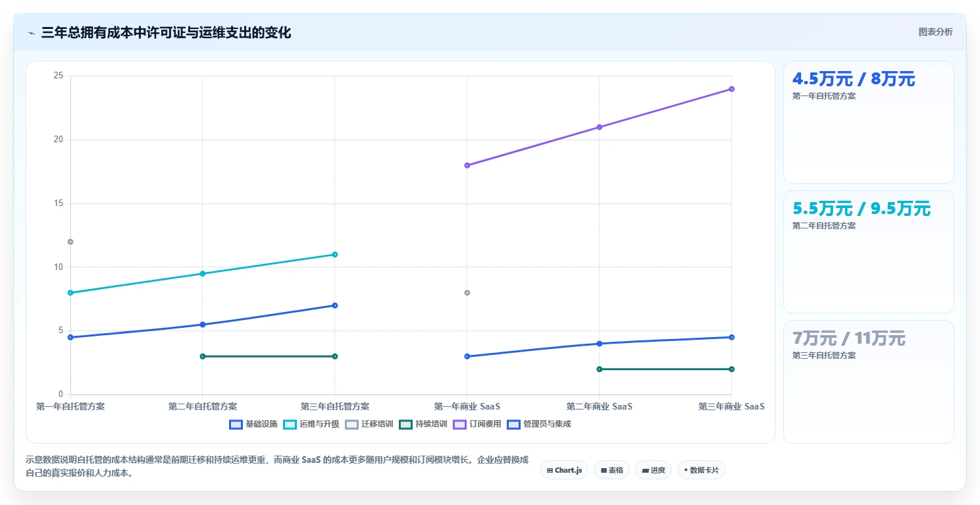Click the lightning icon beside the chart title

[x=31, y=33]
